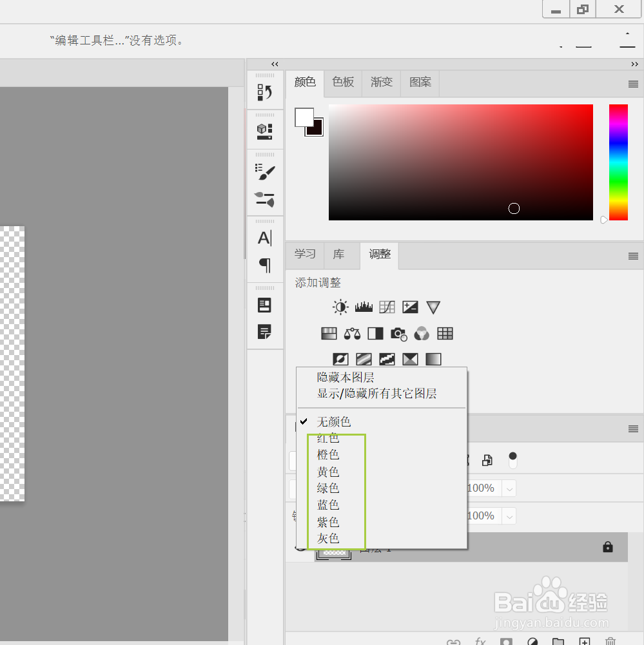This screenshot has height=645, width=644.
Task: Open the Notes panel icon
Action: coord(264,332)
